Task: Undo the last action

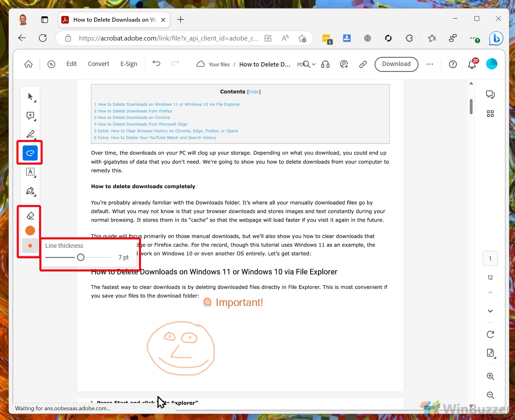Action: 156,64
